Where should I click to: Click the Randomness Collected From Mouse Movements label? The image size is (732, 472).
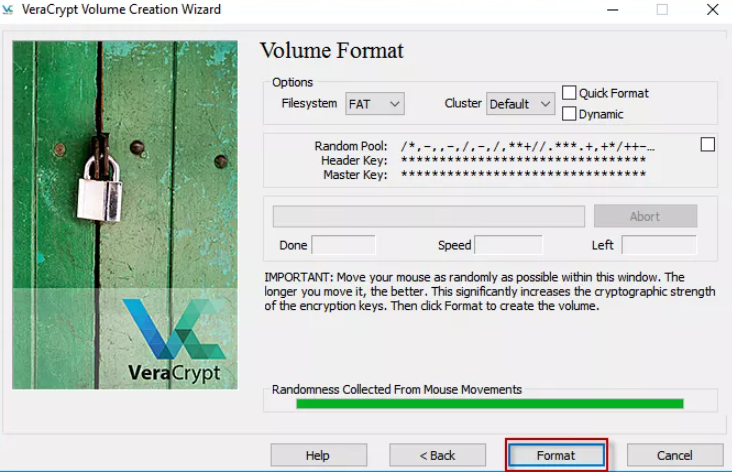[397, 389]
